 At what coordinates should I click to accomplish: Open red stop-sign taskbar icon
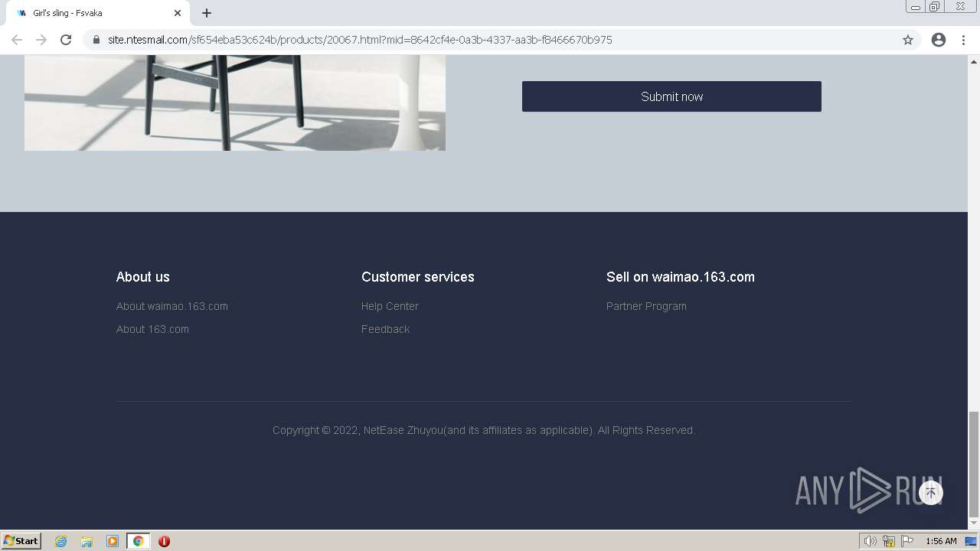point(164,541)
